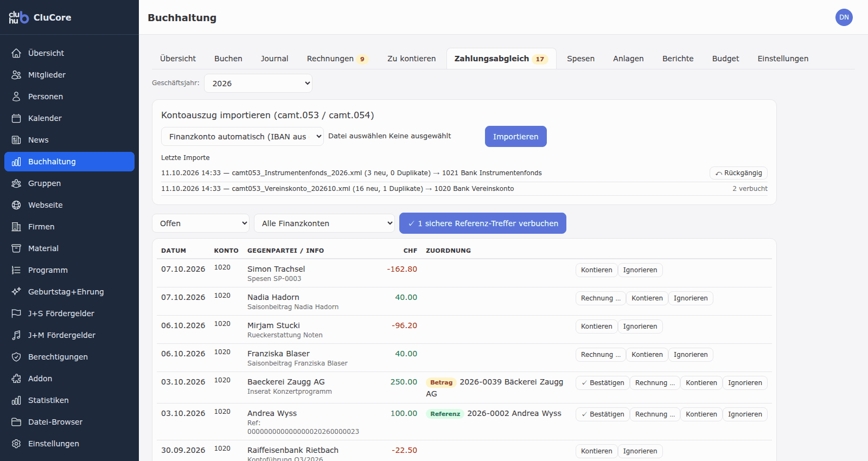Click the CluCore logo icon
This screenshot has height=461, width=868.
18,17
